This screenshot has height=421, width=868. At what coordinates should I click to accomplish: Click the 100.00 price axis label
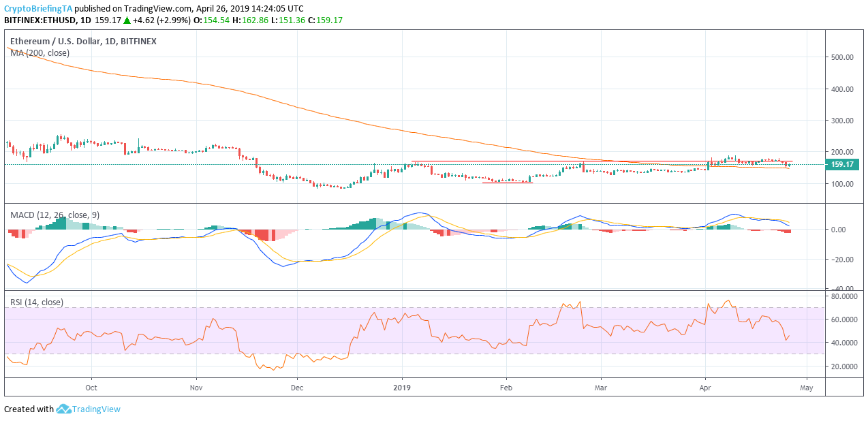(842, 184)
